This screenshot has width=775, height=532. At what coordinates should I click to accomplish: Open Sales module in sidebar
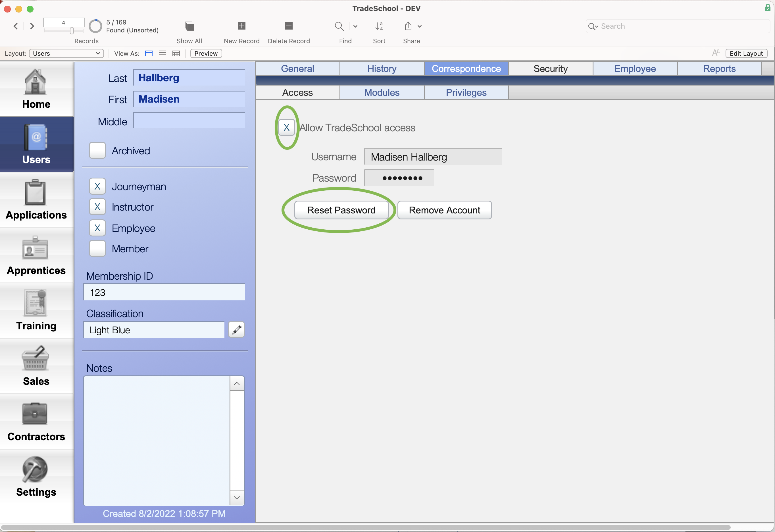pyautogui.click(x=36, y=365)
